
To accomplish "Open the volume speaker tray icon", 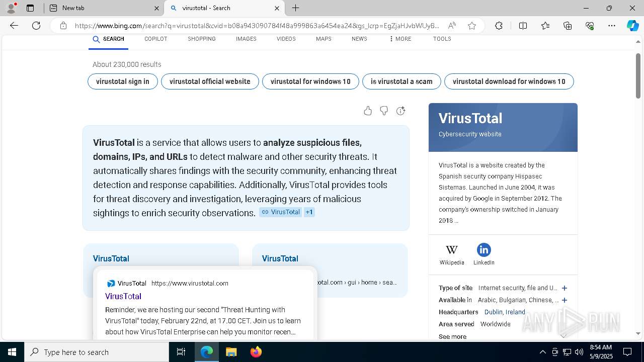I will tap(579, 352).
